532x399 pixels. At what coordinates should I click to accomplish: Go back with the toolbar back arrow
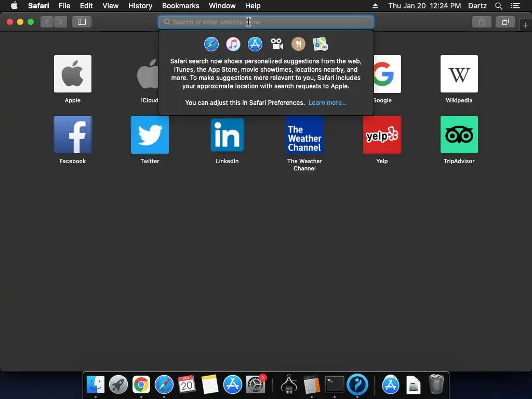point(47,22)
